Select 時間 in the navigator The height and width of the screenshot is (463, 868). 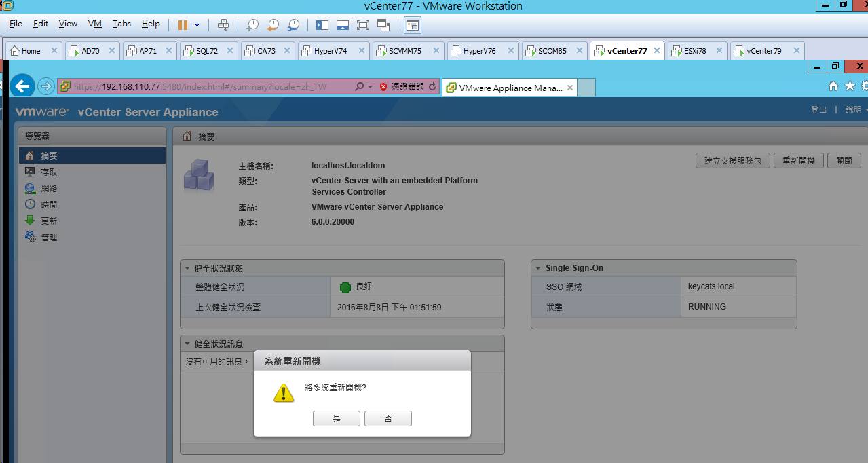(x=92, y=204)
